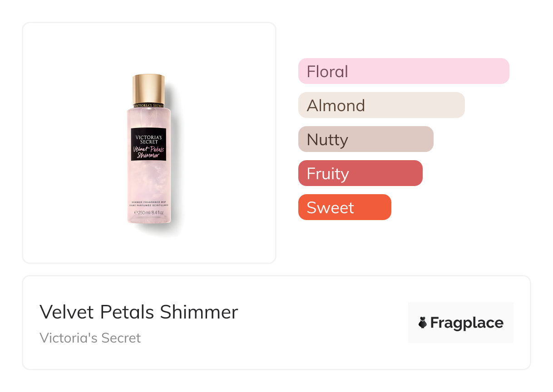This screenshot has height=392, width=553.
Task: Open the Victoria's Secret brand subtitle
Action: click(x=90, y=338)
